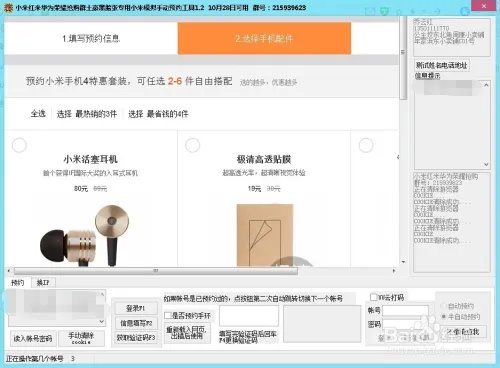Select the '自动预约' radio button
The width and height of the screenshot is (500, 368).
[x=444, y=306]
